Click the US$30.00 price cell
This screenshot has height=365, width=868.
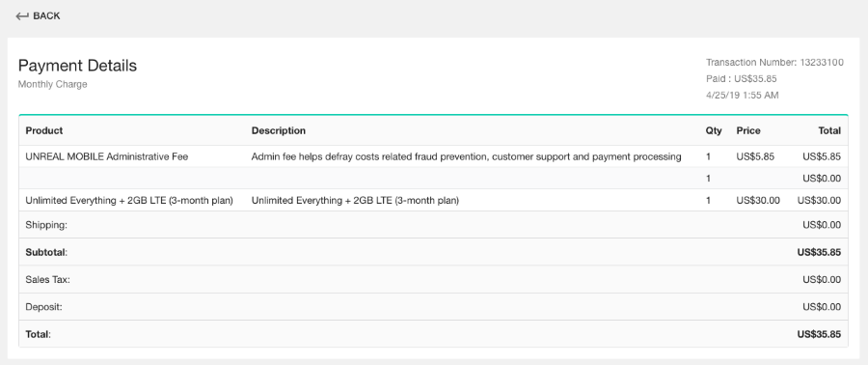[x=758, y=201]
